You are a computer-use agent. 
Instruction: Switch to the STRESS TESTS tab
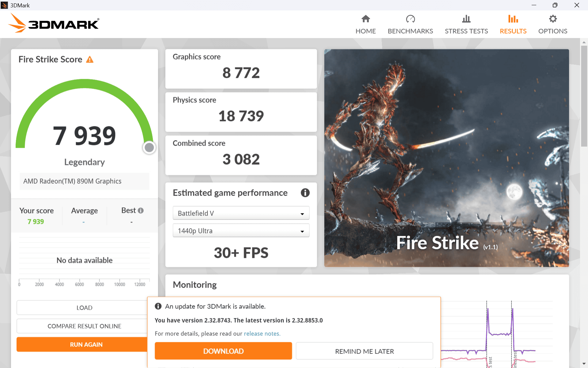tap(466, 24)
